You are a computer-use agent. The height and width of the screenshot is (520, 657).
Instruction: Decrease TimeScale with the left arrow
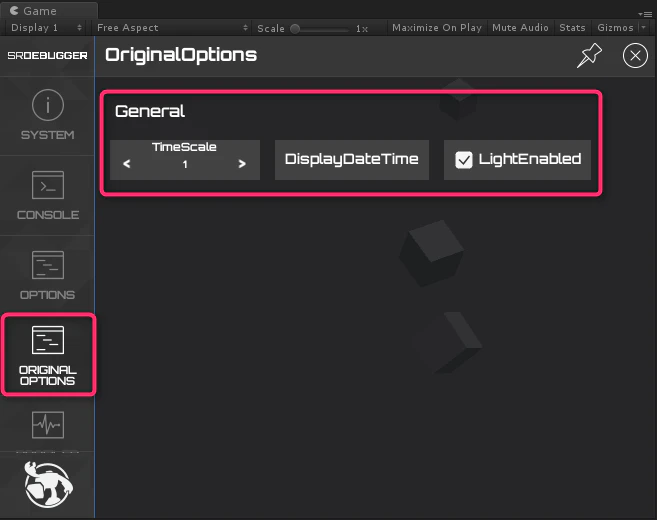click(x=127, y=164)
